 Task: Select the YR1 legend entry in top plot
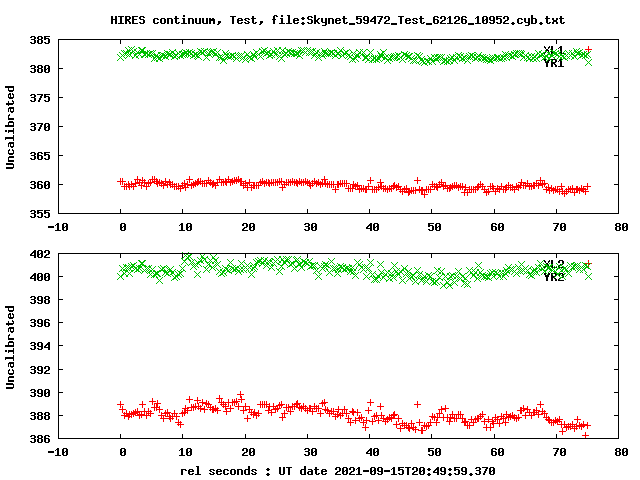(x=553, y=63)
